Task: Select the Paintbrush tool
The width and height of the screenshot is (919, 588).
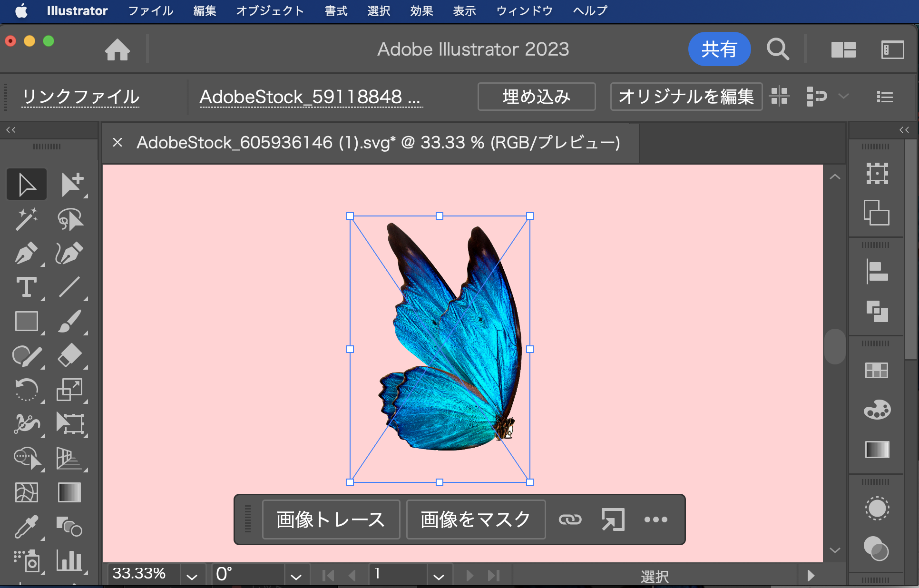Action: [70, 322]
